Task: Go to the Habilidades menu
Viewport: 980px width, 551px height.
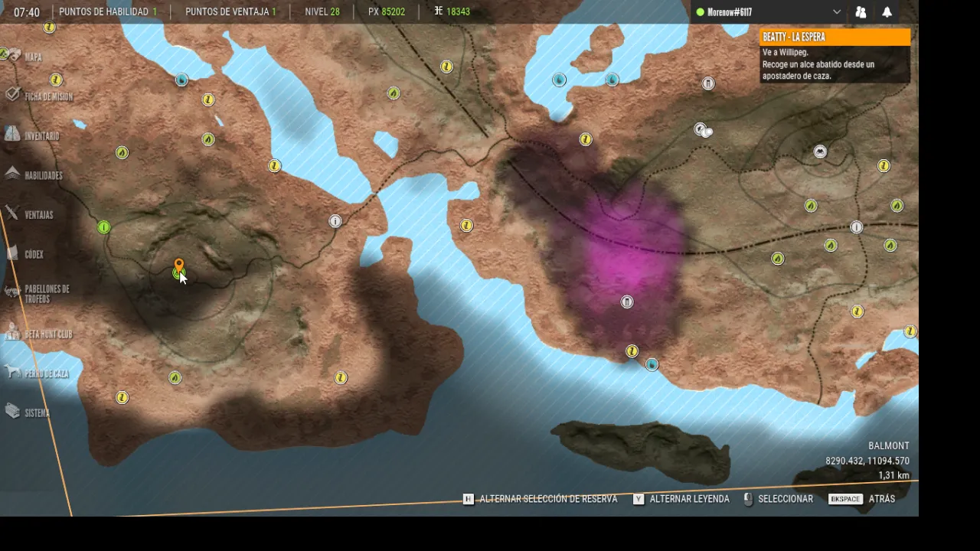Action: 34,175
